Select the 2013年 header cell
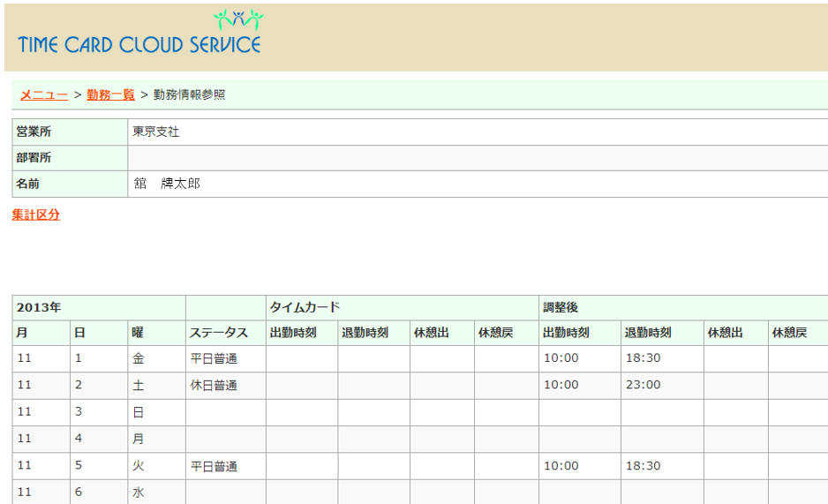This screenshot has width=828, height=504. [99, 308]
